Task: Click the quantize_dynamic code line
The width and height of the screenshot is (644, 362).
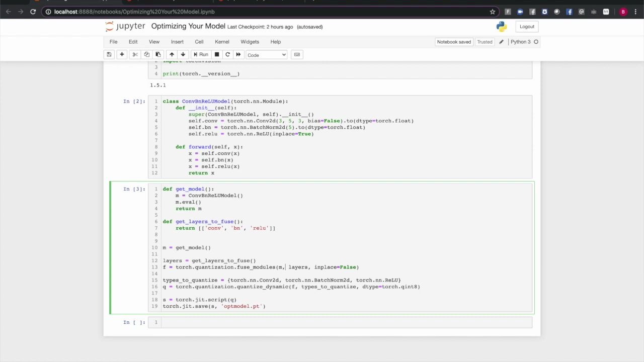Action: tap(291, 287)
